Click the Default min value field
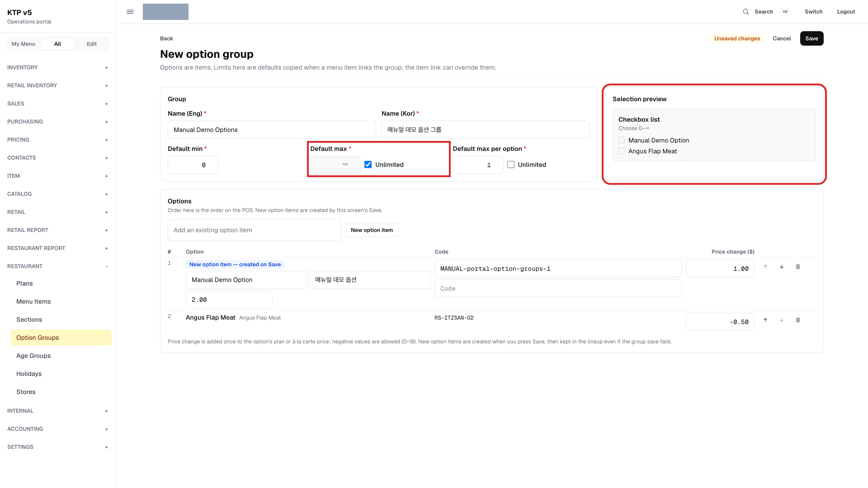 tap(193, 165)
